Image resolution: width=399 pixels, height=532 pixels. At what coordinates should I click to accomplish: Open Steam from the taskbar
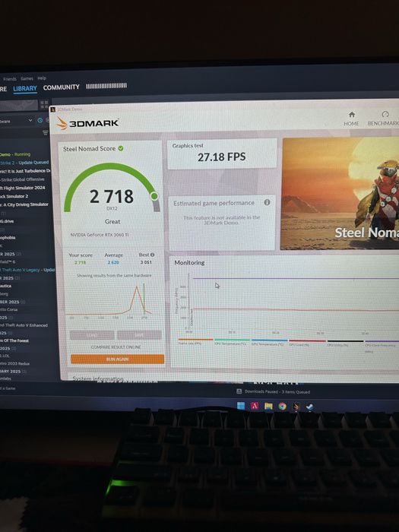[310, 407]
